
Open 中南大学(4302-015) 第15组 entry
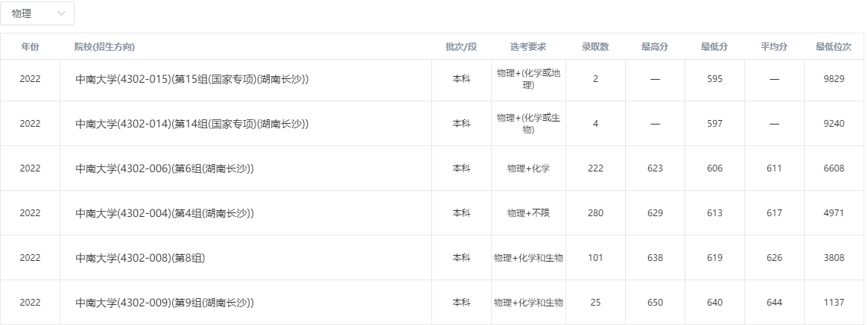pos(191,79)
